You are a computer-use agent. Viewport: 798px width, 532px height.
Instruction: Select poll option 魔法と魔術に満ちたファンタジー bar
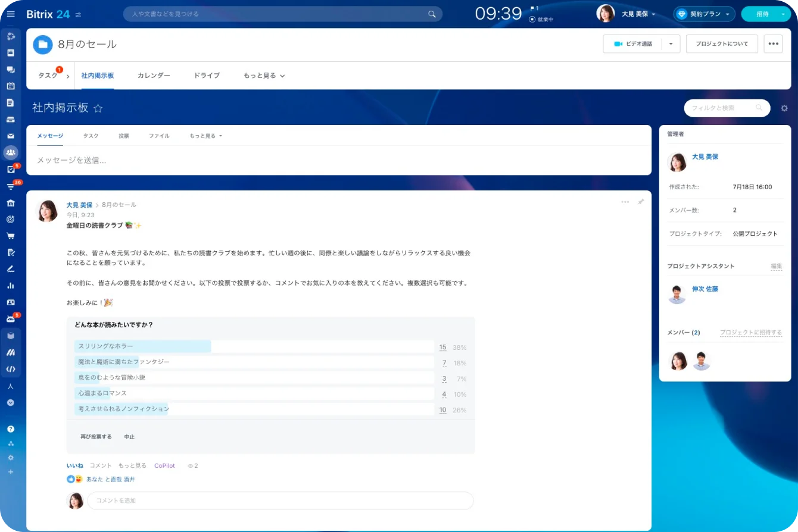coord(254,362)
